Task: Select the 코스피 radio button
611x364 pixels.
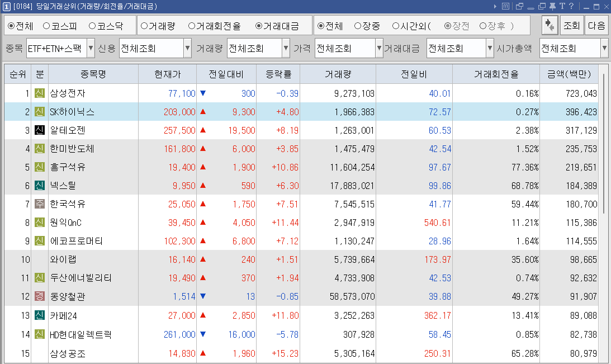Action: click(46, 26)
